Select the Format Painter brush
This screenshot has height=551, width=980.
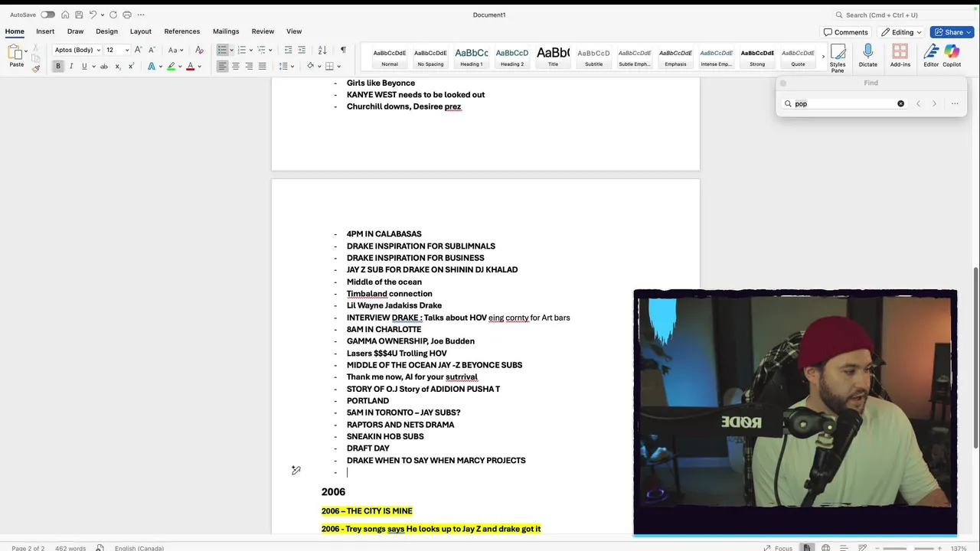coord(36,68)
